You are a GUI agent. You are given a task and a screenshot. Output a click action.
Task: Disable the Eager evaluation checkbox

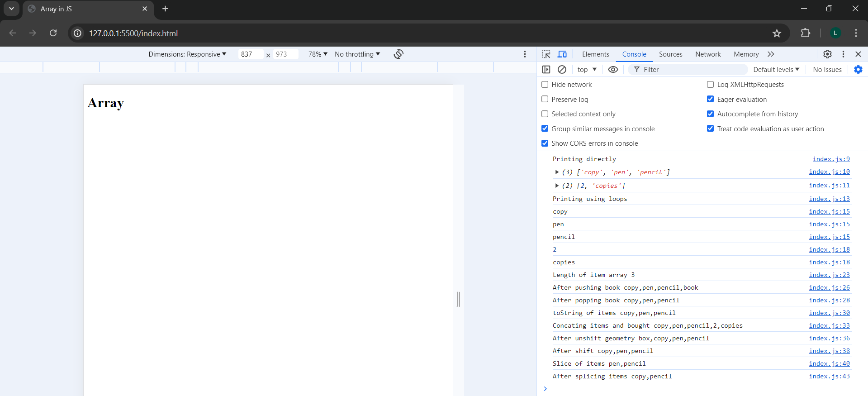[x=711, y=99]
